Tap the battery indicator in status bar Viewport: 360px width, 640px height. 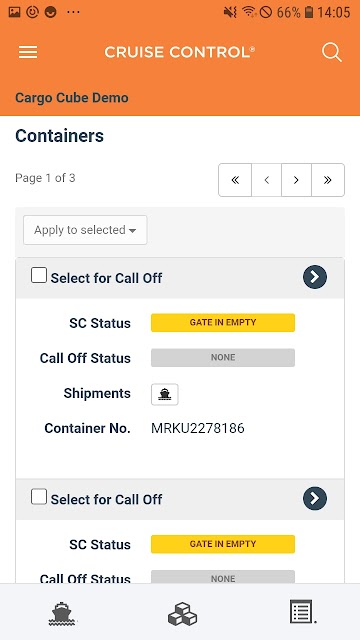coord(309,12)
